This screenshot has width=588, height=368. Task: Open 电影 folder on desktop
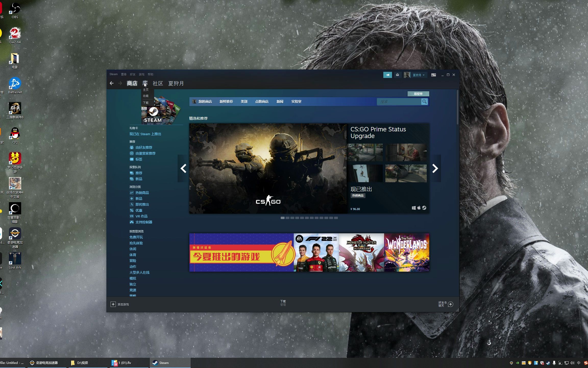tap(15, 61)
